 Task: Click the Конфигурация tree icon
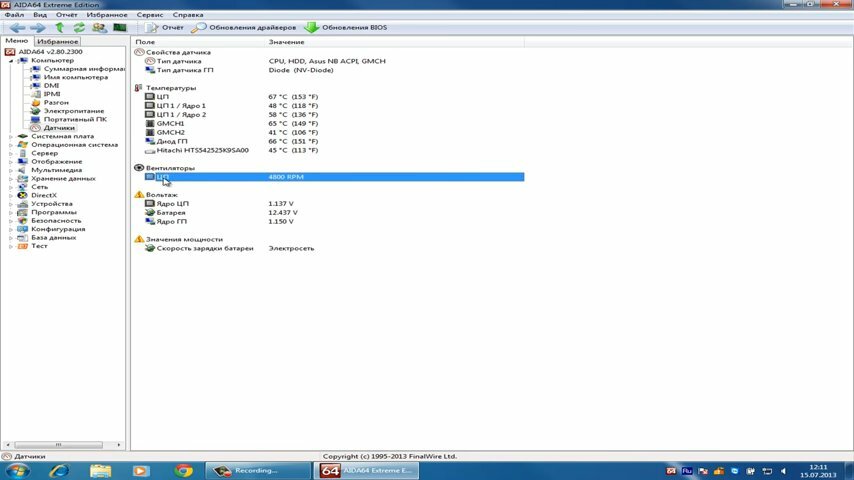click(x=22, y=229)
